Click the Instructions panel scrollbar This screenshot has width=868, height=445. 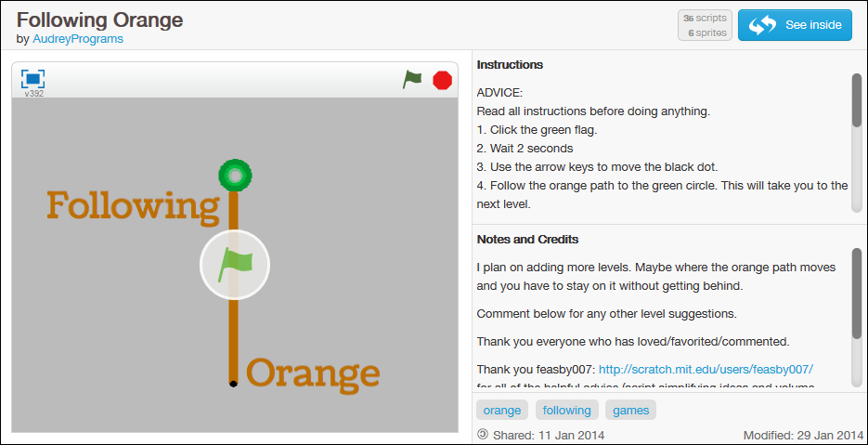click(x=856, y=100)
